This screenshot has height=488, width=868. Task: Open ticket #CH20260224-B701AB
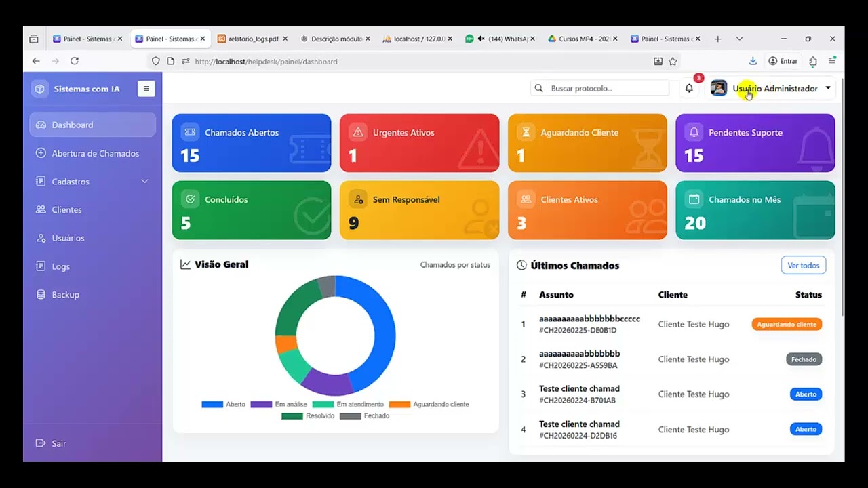tap(578, 401)
